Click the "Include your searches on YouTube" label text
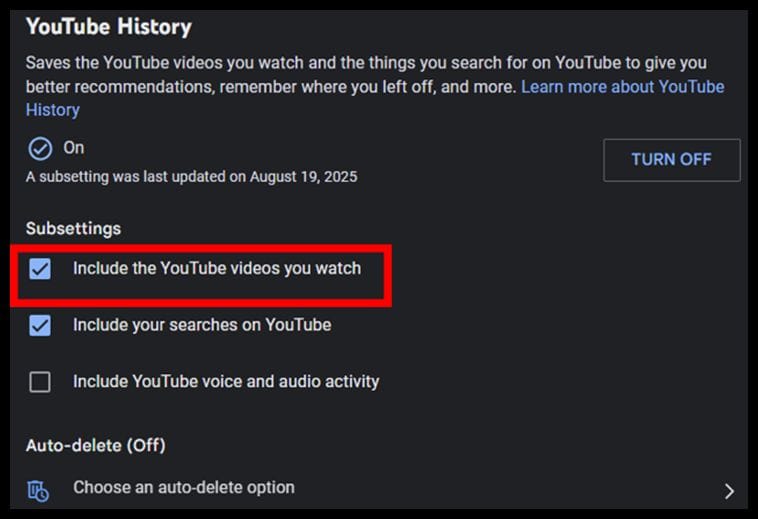 (x=202, y=325)
